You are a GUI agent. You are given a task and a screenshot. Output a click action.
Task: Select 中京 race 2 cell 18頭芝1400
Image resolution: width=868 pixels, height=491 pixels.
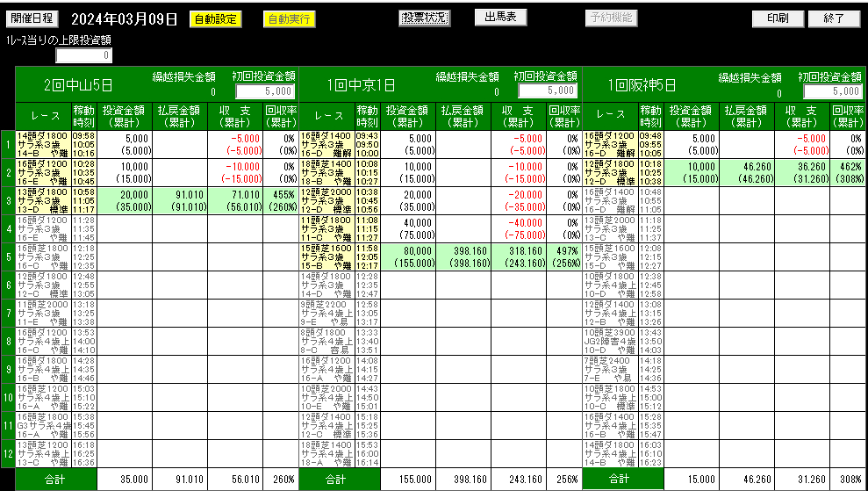326,173
